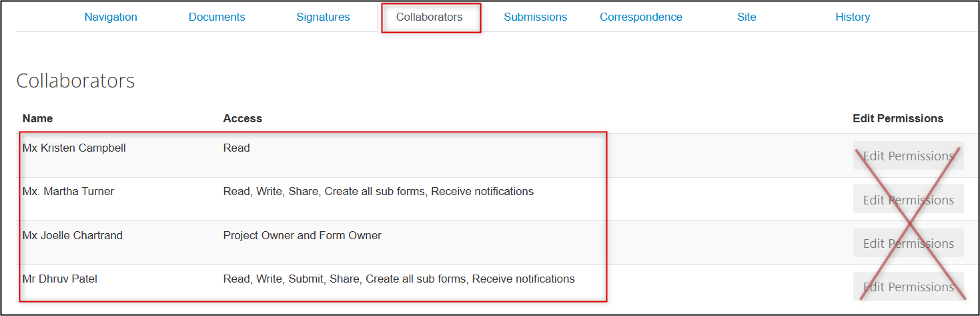
Task: Open the Navigation tab
Action: click(x=111, y=17)
